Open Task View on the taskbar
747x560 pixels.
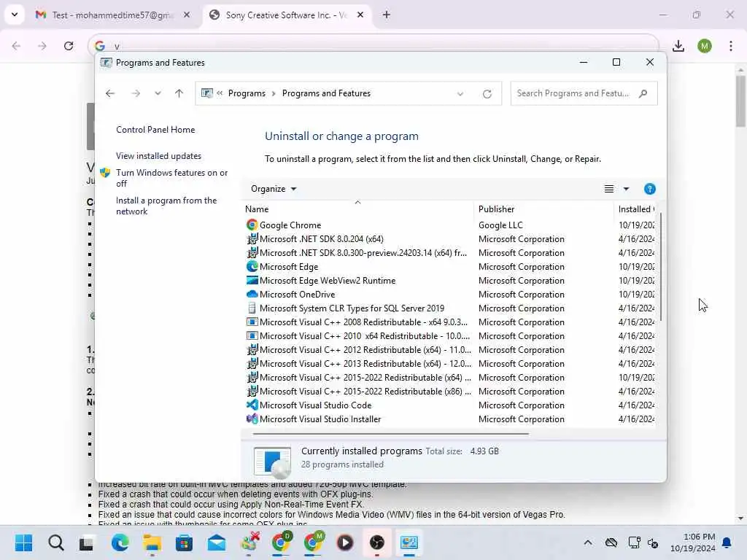87,542
